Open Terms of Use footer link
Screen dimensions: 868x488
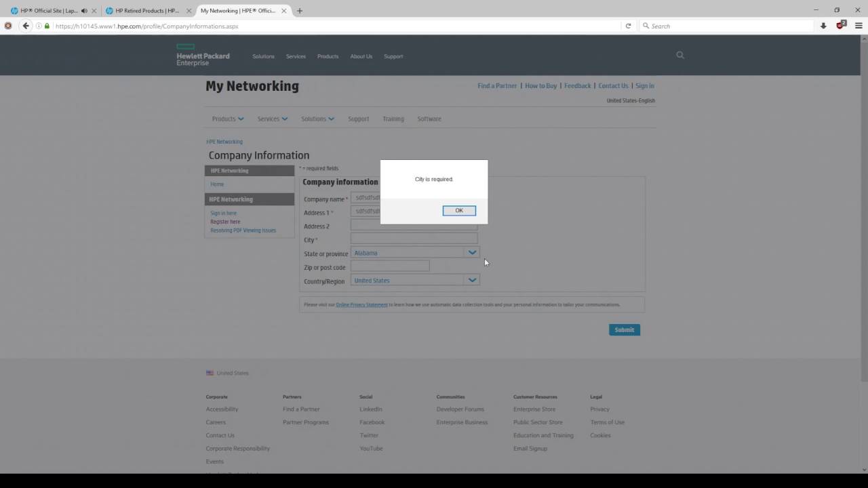point(607,422)
